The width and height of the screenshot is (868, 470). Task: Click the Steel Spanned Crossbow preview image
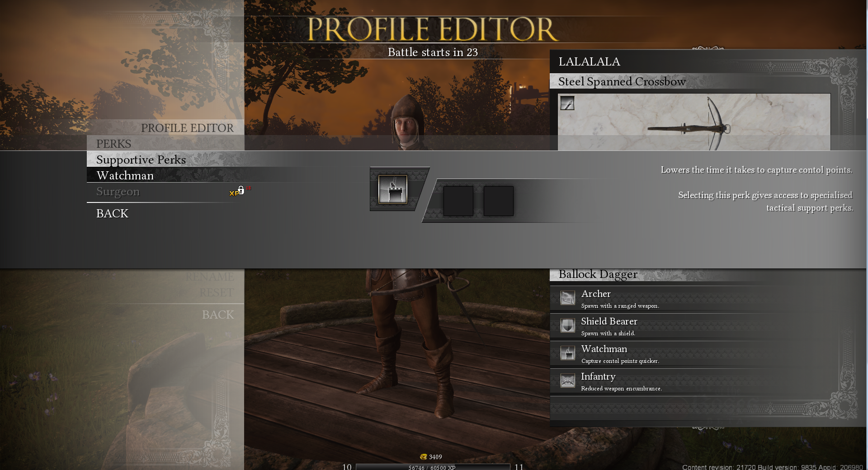click(x=694, y=122)
